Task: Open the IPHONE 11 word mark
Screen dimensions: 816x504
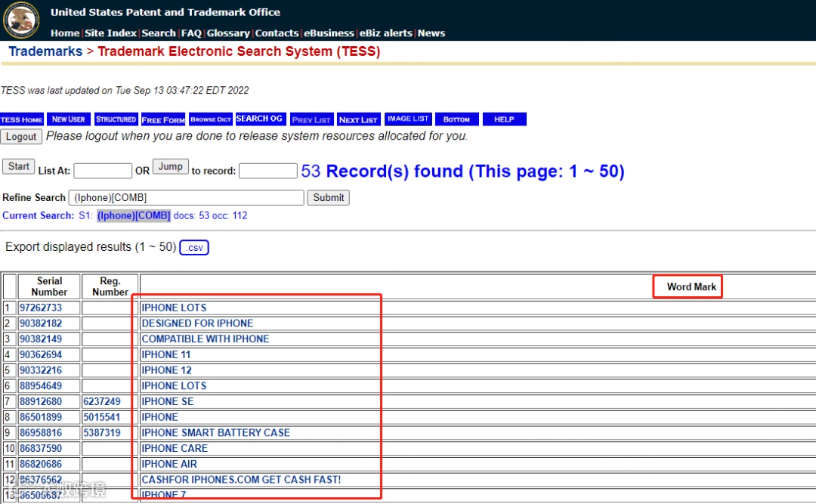Action: [x=166, y=354]
